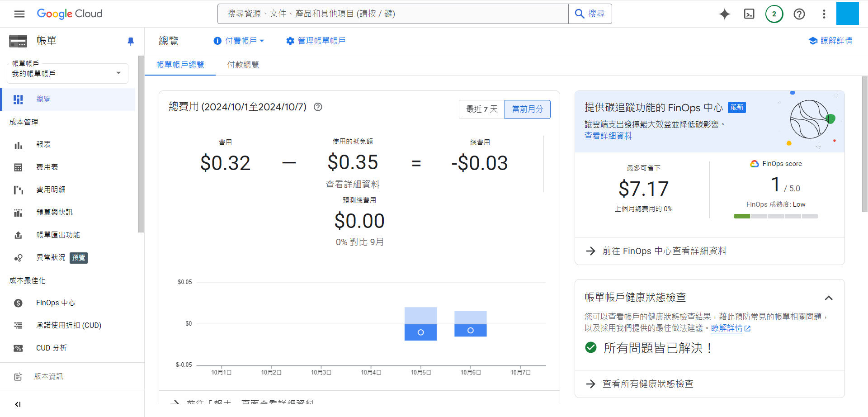Select 當前月分 time range toggle
The width and height of the screenshot is (868, 417).
pyautogui.click(x=528, y=109)
